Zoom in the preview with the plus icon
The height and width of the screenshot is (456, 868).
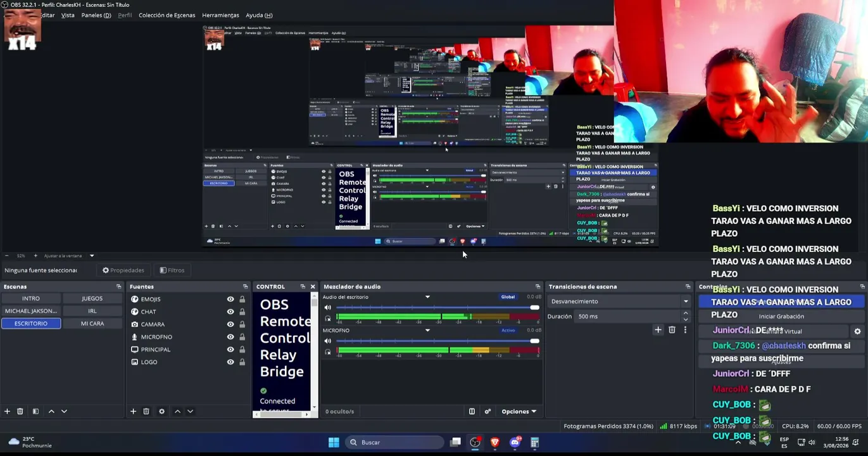[35, 255]
